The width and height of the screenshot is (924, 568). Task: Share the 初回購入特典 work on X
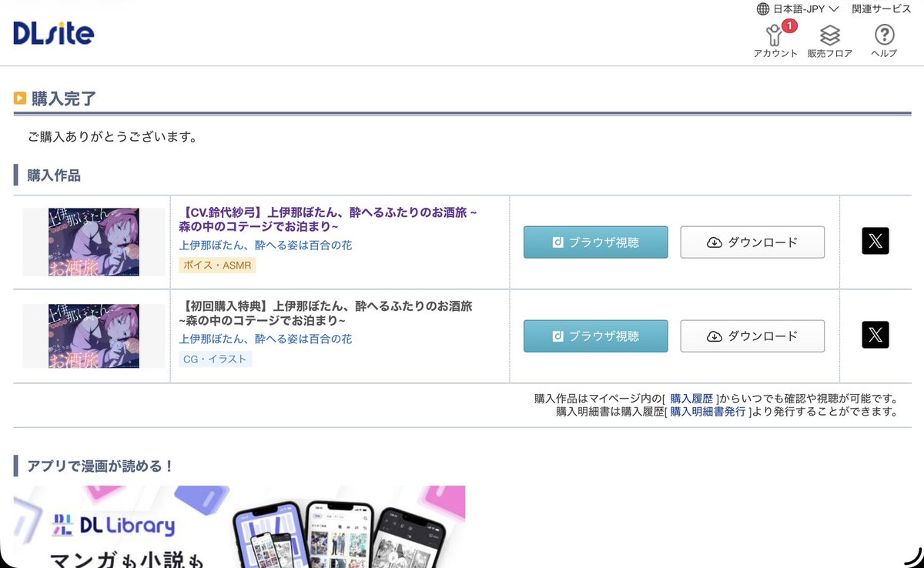tap(875, 335)
